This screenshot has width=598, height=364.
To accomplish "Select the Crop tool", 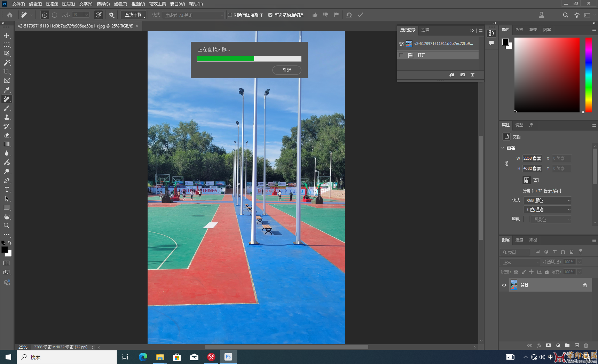I will click(x=7, y=72).
